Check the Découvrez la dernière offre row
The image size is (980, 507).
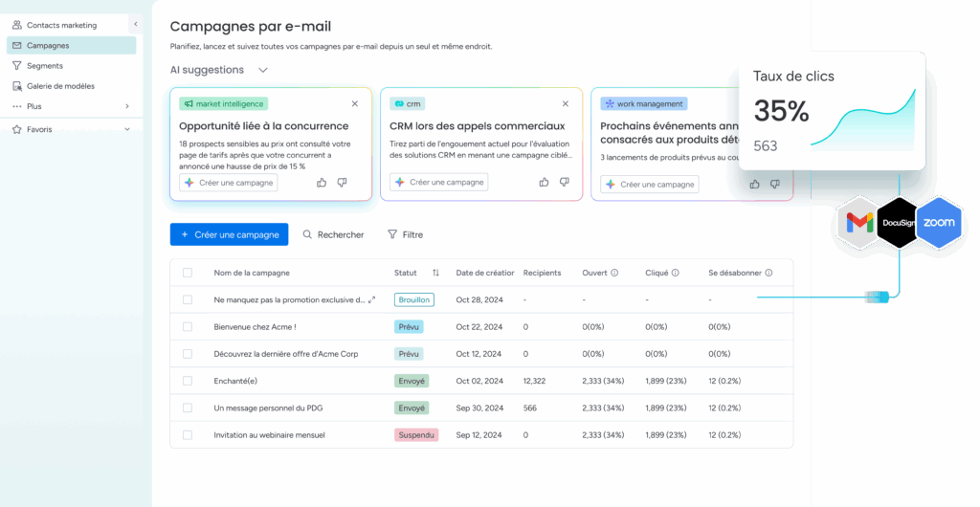[x=188, y=354]
